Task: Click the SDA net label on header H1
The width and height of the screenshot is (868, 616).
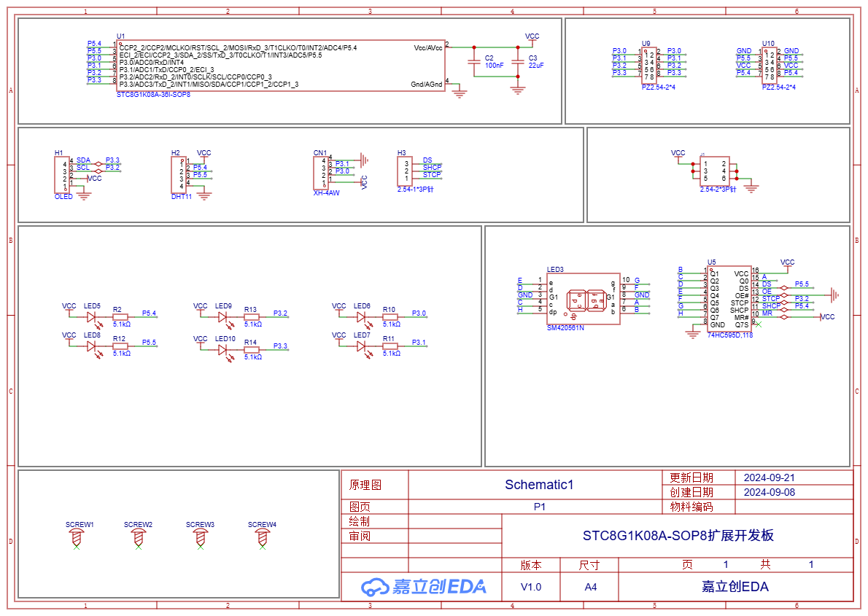Action: coord(83,160)
